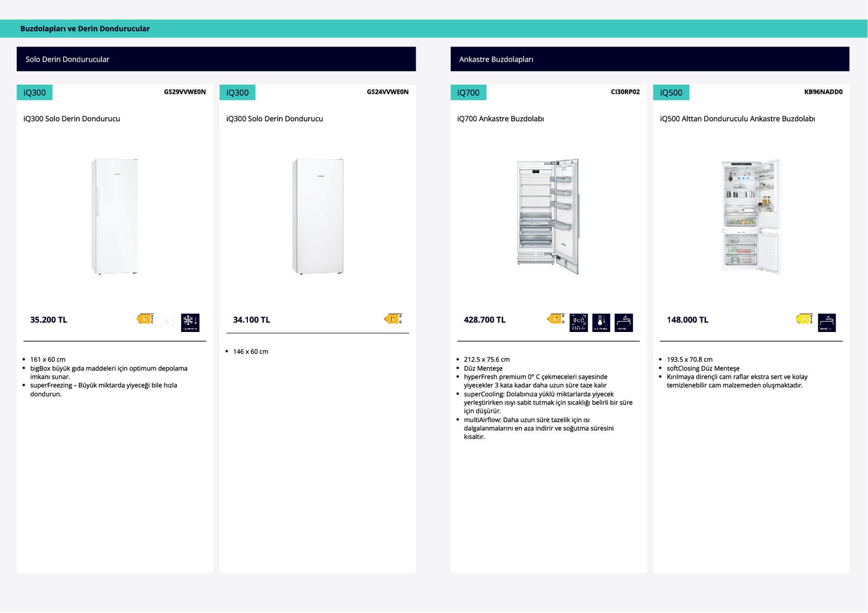Click the energy class E label for GS29VVWE0N
Screen dimensions: 868x613
145,319
